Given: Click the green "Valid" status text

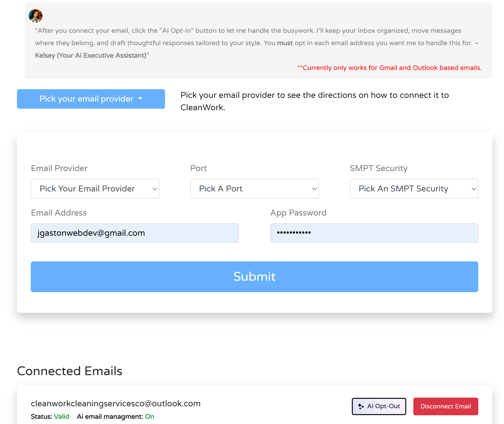Looking at the screenshot, I should pyautogui.click(x=62, y=417).
